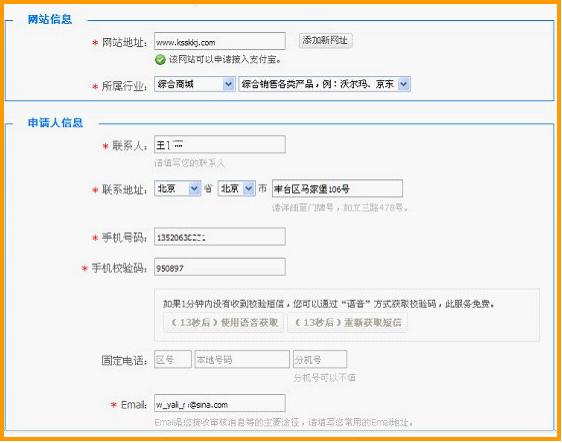Viewport: 562px width, 443px height.
Task: Click the dropdown arrow beside 沃尔玛、京东
Action: pyautogui.click(x=404, y=84)
